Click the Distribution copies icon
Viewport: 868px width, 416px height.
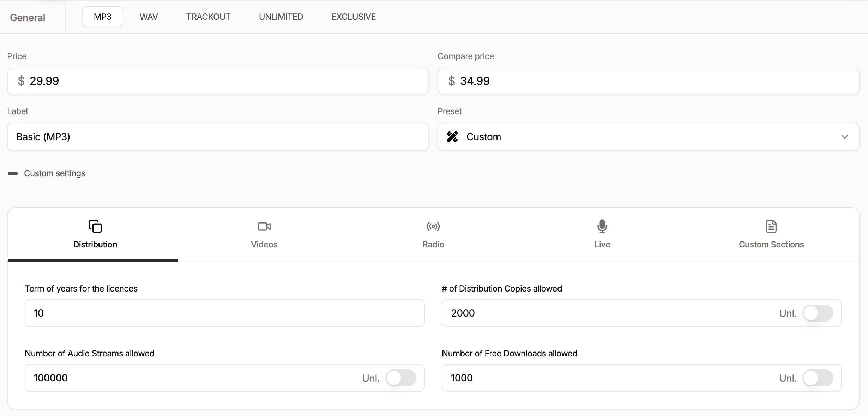[95, 226]
